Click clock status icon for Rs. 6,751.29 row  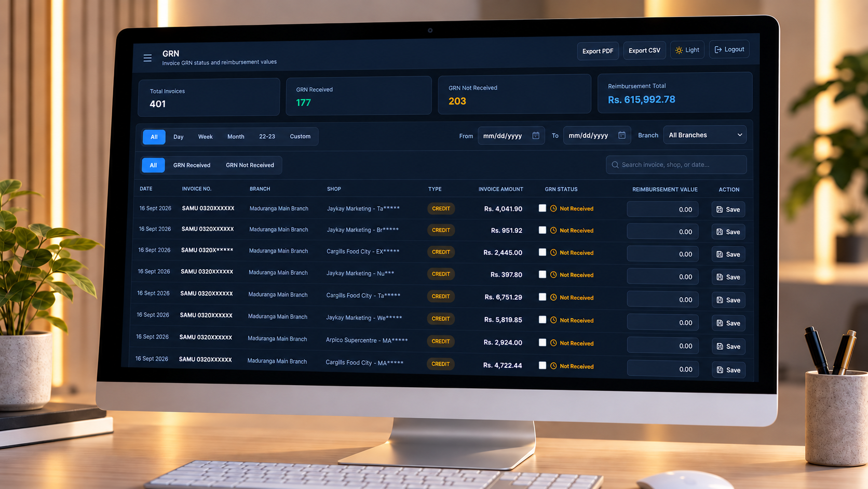click(x=553, y=297)
